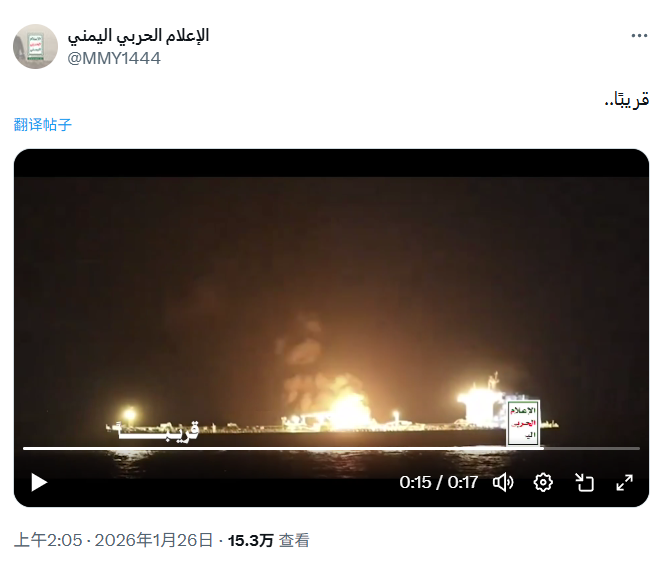This screenshot has width=663, height=564.
Task: View the 15.3万 查看 view count
Action: point(268,540)
